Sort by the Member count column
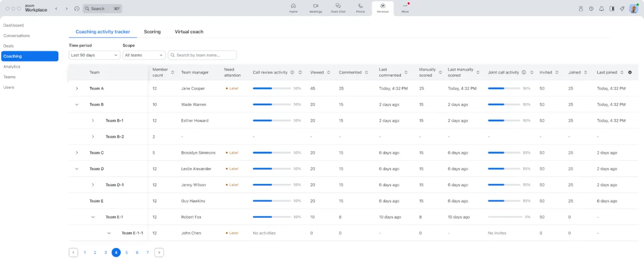Viewport: 644px width, 264px height. pyautogui.click(x=173, y=73)
